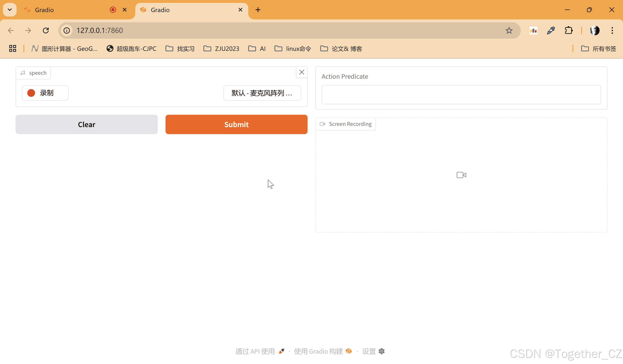623x364 pixels.
Task: Click the Gradio logo in the footer
Action: (349, 351)
